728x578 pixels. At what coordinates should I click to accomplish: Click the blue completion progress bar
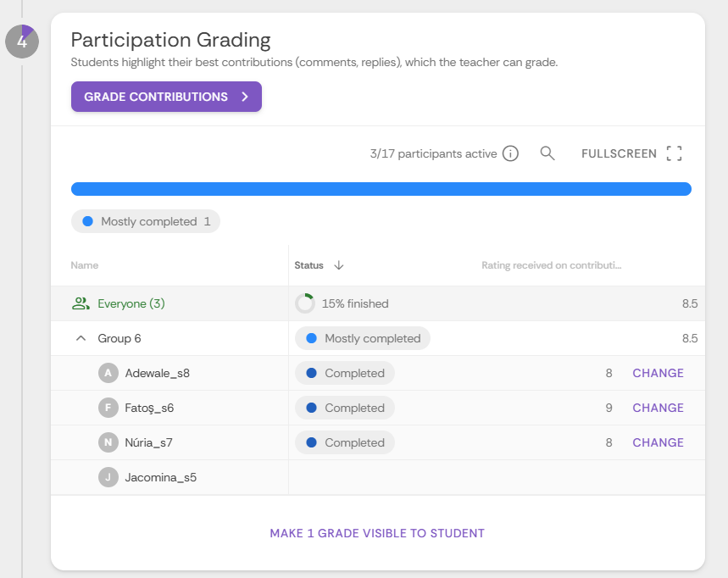tap(381, 189)
